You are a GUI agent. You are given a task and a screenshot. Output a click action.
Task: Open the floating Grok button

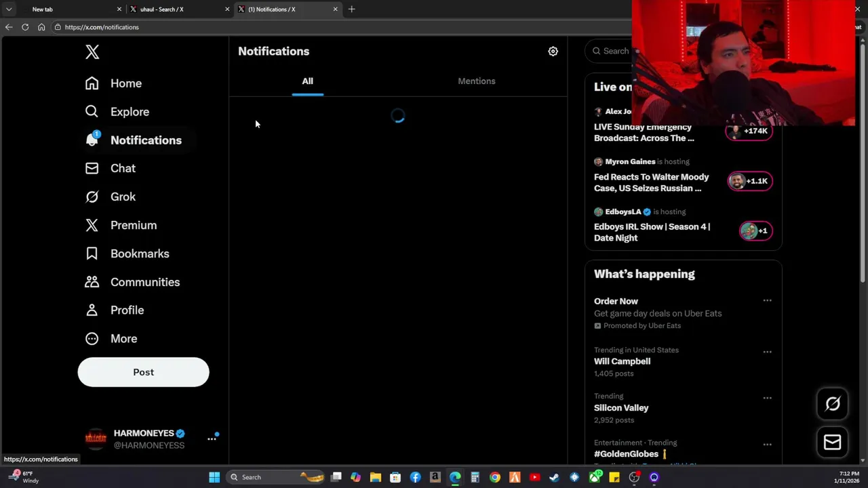[x=832, y=404]
